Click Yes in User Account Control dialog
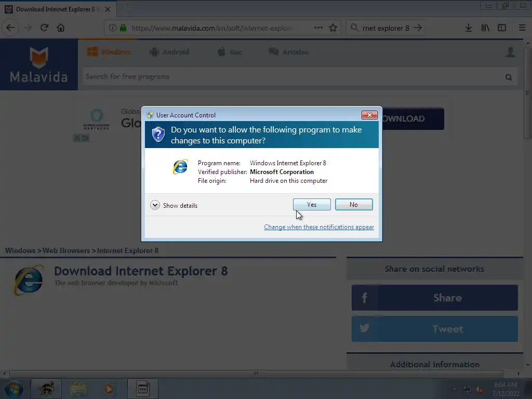This screenshot has width=532, height=399. [312, 204]
